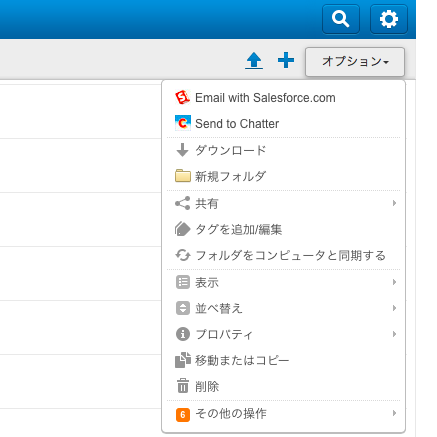Click the Send to Chatter icon

183,123
